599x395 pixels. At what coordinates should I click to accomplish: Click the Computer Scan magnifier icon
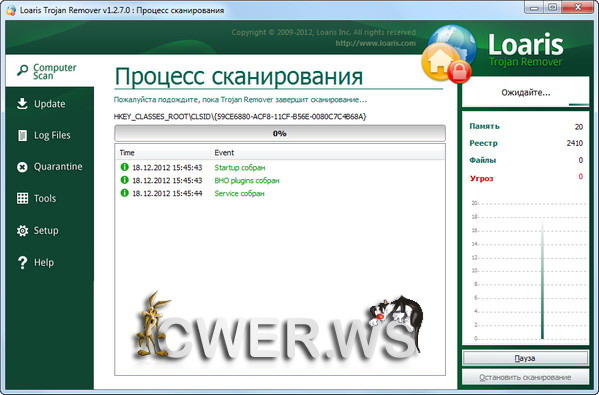click(x=22, y=70)
